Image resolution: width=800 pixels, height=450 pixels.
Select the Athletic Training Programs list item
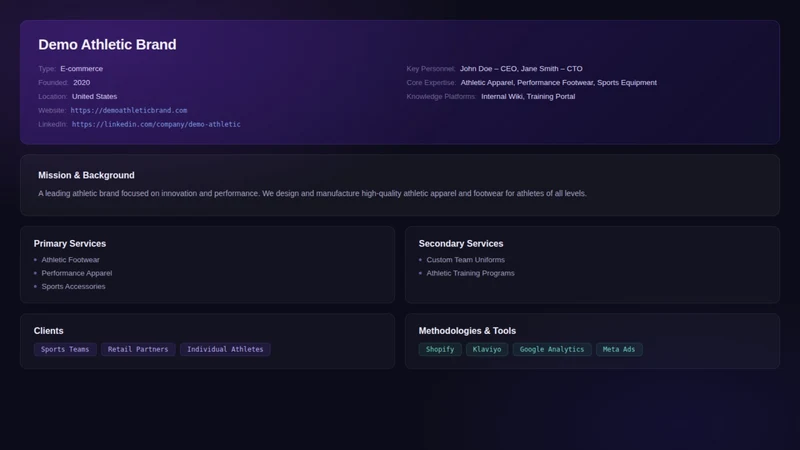click(x=470, y=273)
